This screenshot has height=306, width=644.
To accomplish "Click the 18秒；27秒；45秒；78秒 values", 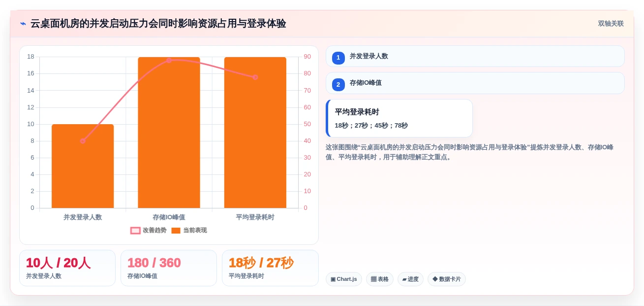I will pyautogui.click(x=371, y=126).
